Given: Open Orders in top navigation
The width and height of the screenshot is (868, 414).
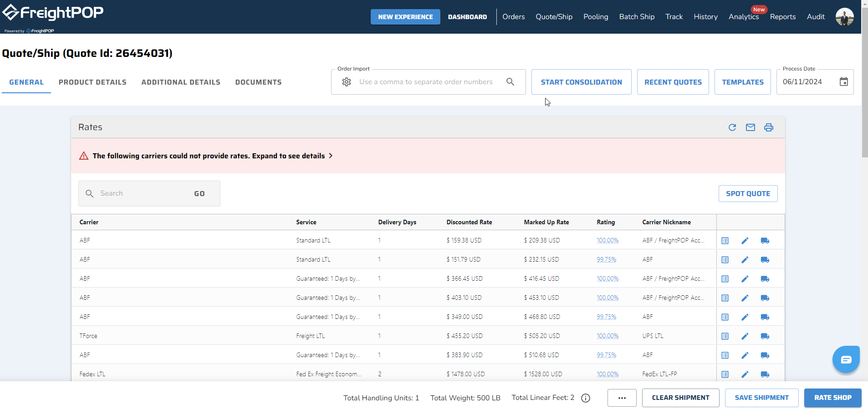Looking at the screenshot, I should point(514,17).
